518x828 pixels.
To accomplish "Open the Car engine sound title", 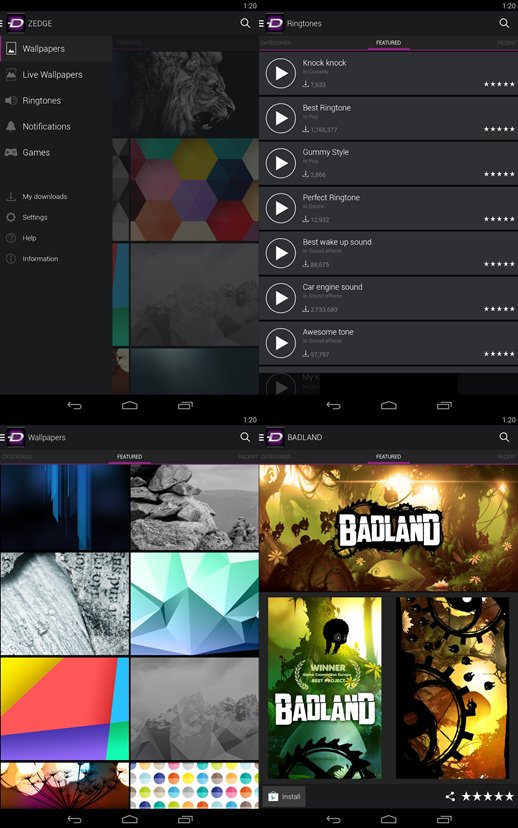I will coord(332,287).
